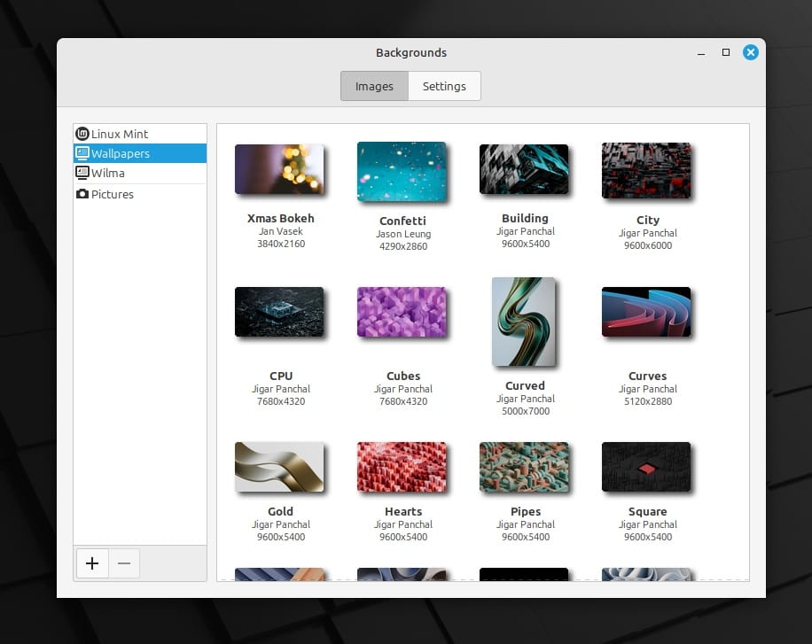The width and height of the screenshot is (812, 644).
Task: Choose the City wallpaper
Action: (646, 172)
